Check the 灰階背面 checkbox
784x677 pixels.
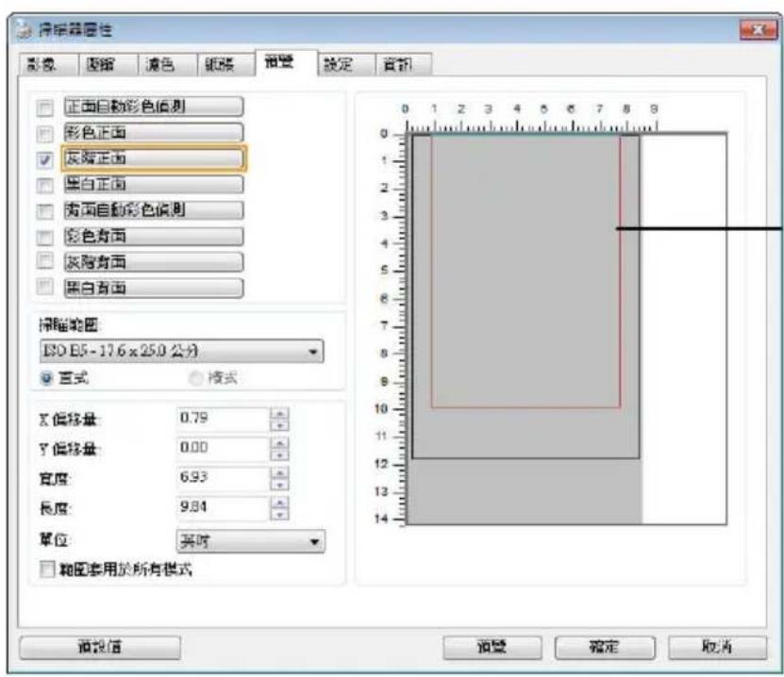point(45,261)
